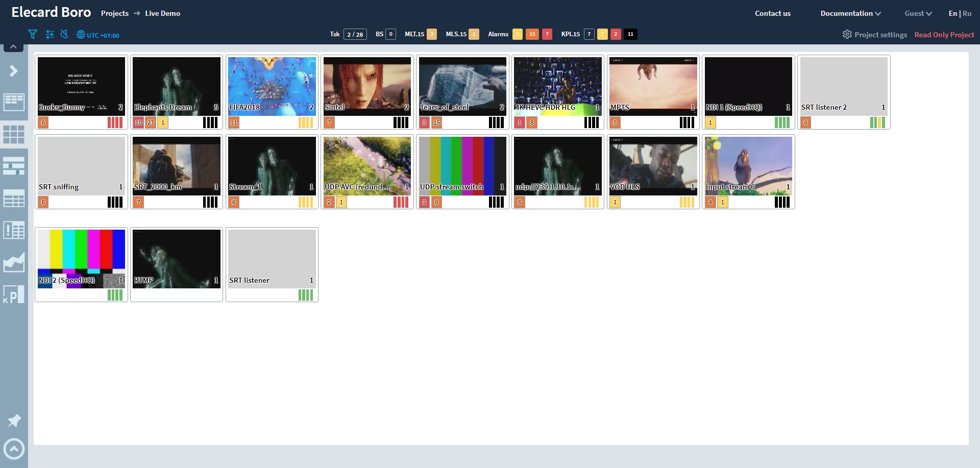980x468 pixels.
Task: Open the table view sidebar icon
Action: pyautogui.click(x=14, y=198)
